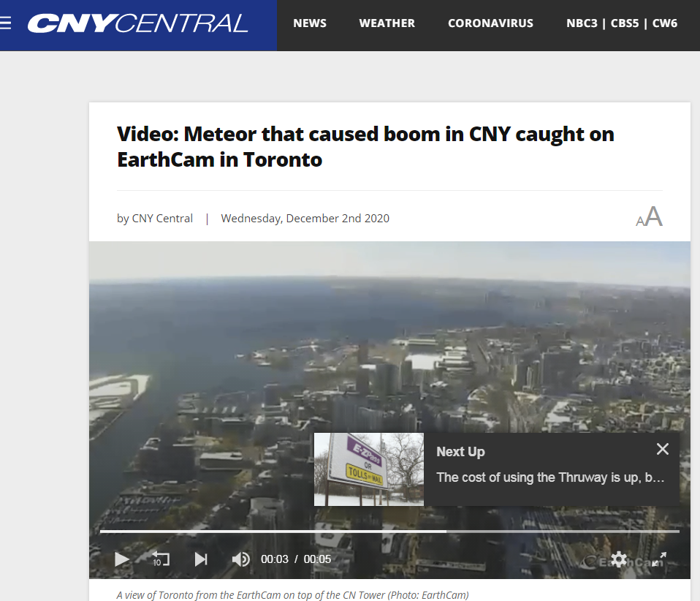Screen dimensions: 700x601
Task: Seek along the video progress bar
Action: pyautogui.click(x=389, y=532)
